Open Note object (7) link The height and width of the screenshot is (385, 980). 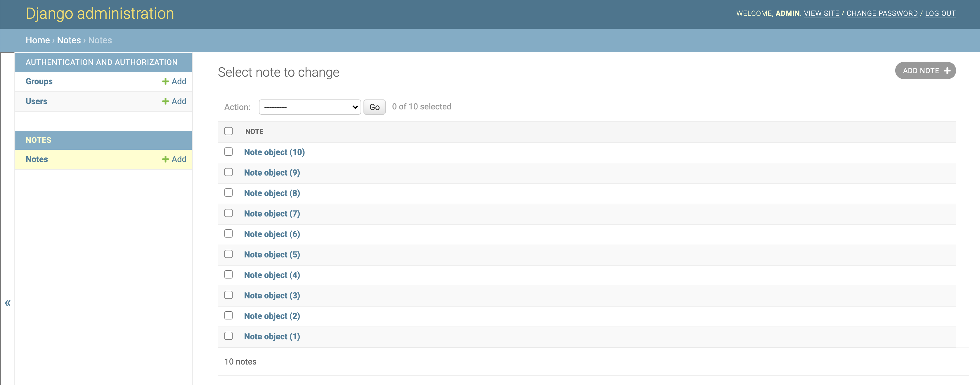[272, 214]
